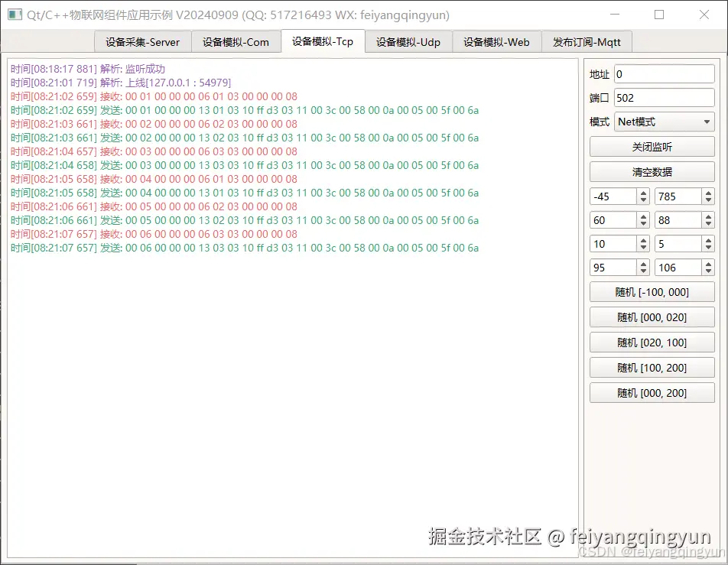The image size is (728, 565).
Task: Open the 模式 dropdown showing Net模式
Action: point(662,122)
